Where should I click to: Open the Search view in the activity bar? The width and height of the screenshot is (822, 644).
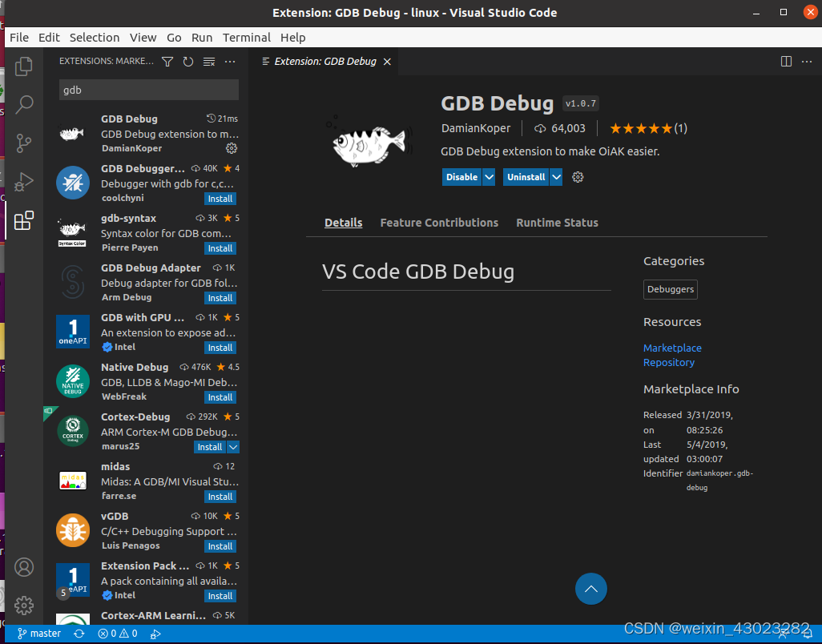tap(24, 104)
